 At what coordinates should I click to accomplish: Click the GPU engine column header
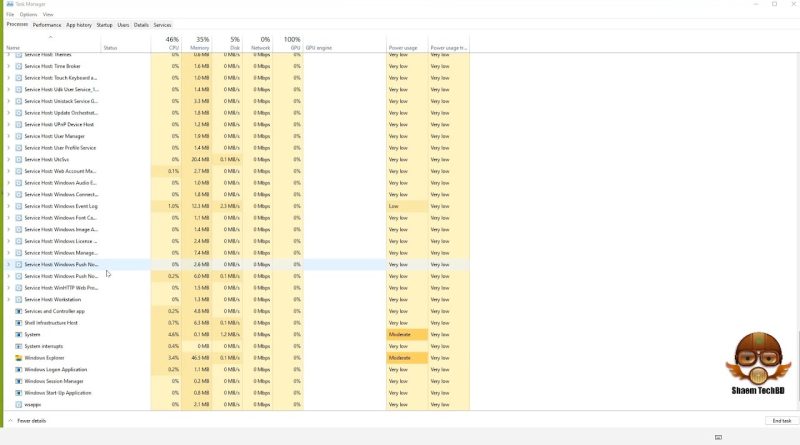pyautogui.click(x=345, y=43)
